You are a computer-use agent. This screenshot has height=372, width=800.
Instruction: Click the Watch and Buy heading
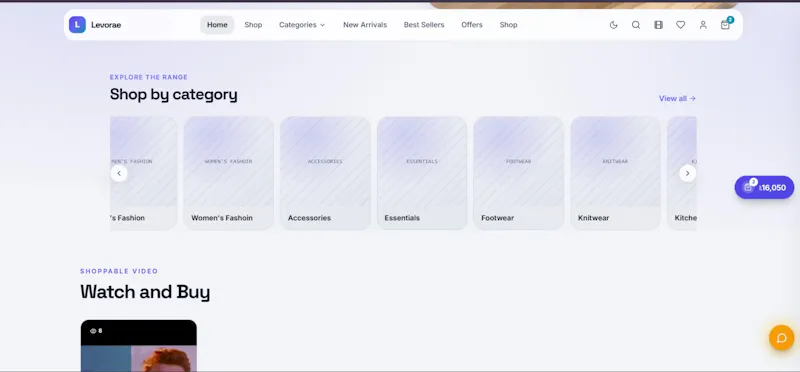coord(145,292)
